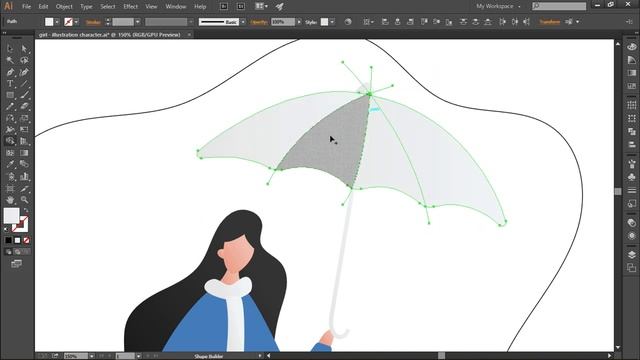
Task: Select the Pen tool
Action: tap(10, 72)
